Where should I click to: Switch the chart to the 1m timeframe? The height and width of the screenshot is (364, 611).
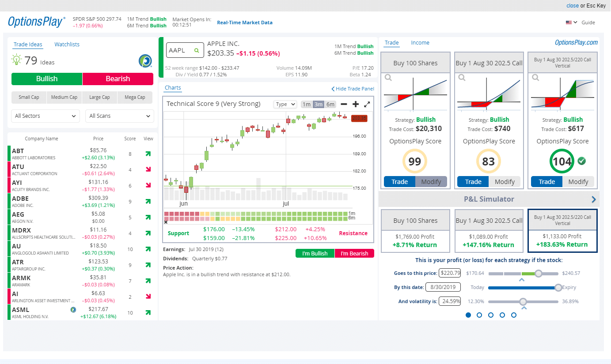(x=307, y=105)
